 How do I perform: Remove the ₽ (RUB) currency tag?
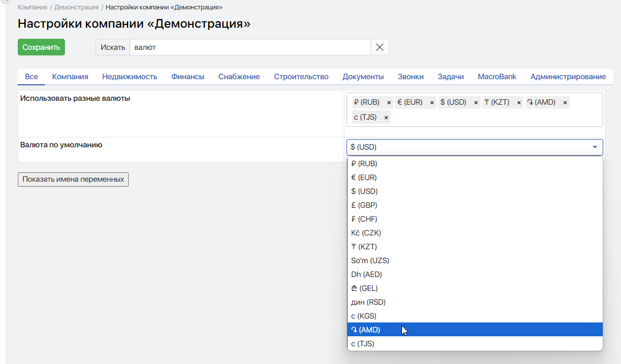tap(389, 102)
